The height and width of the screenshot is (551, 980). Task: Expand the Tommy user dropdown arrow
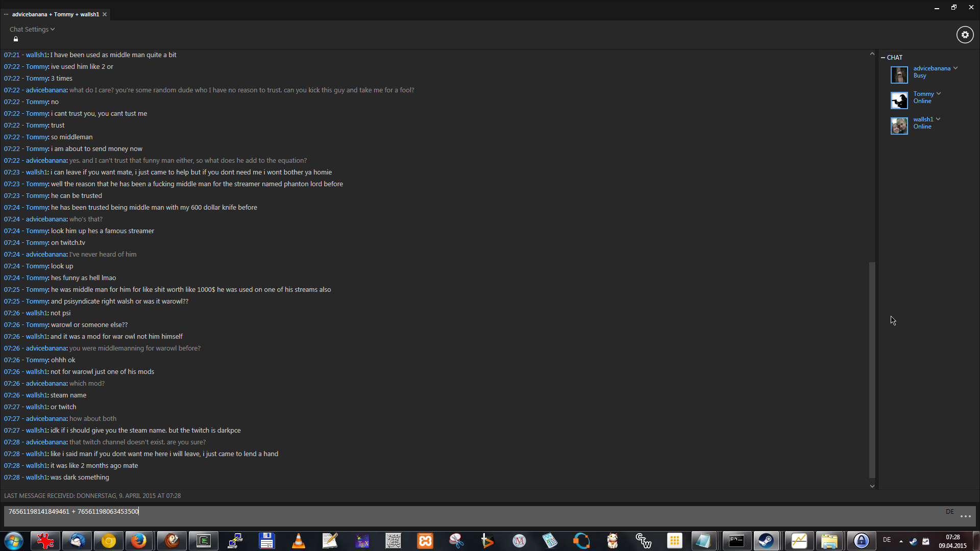coord(939,93)
